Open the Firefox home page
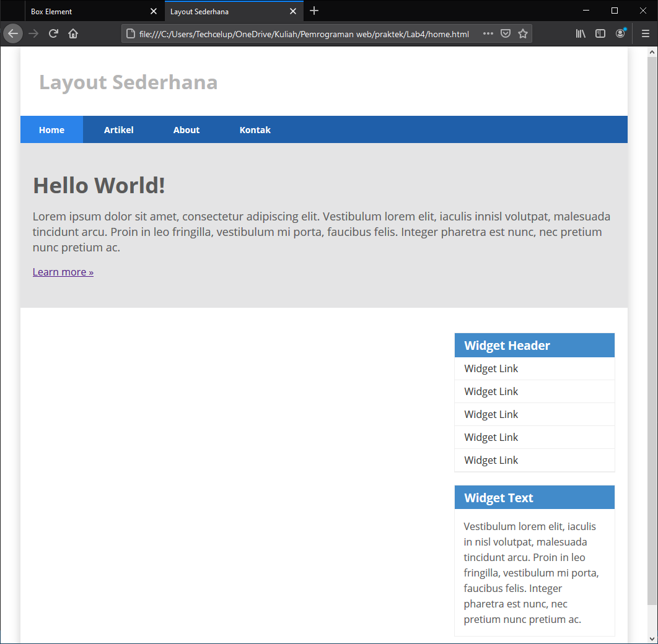Screen dimensions: 658x644 pyautogui.click(x=73, y=33)
